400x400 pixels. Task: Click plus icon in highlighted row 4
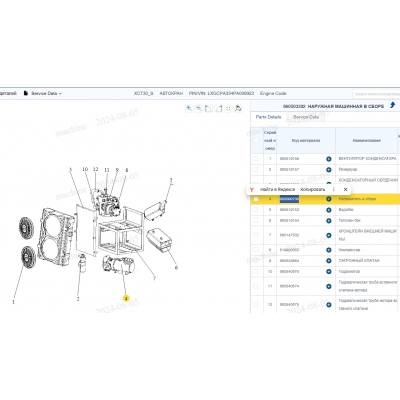tap(329, 199)
